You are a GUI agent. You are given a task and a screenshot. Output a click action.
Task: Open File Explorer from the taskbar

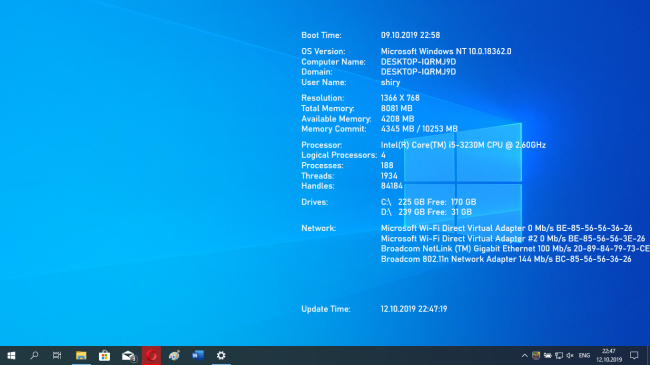tap(81, 355)
